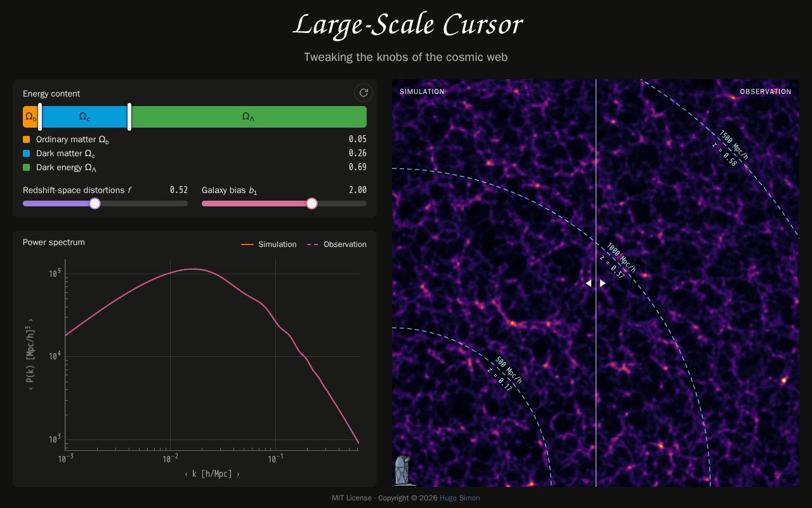Click the Redshift-space distortions value 0.52
Viewport: 812px width, 508px height.
pyautogui.click(x=179, y=190)
